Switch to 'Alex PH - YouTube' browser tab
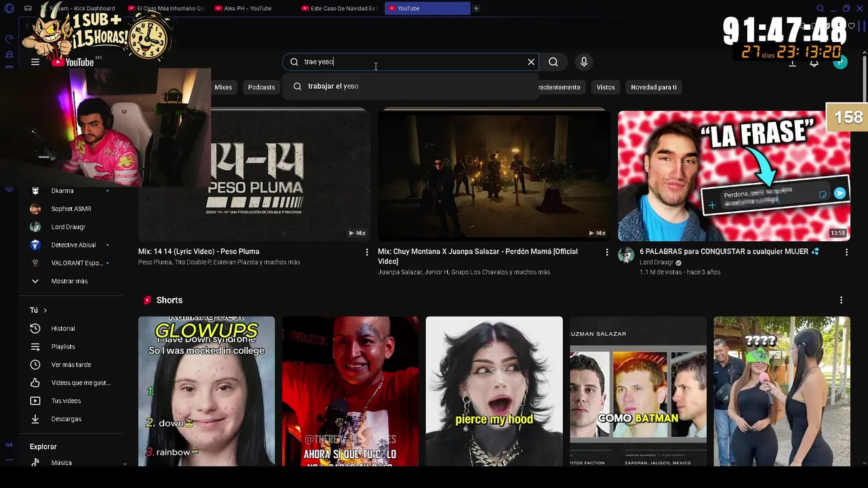The height and width of the screenshot is (488, 868). pos(253,8)
